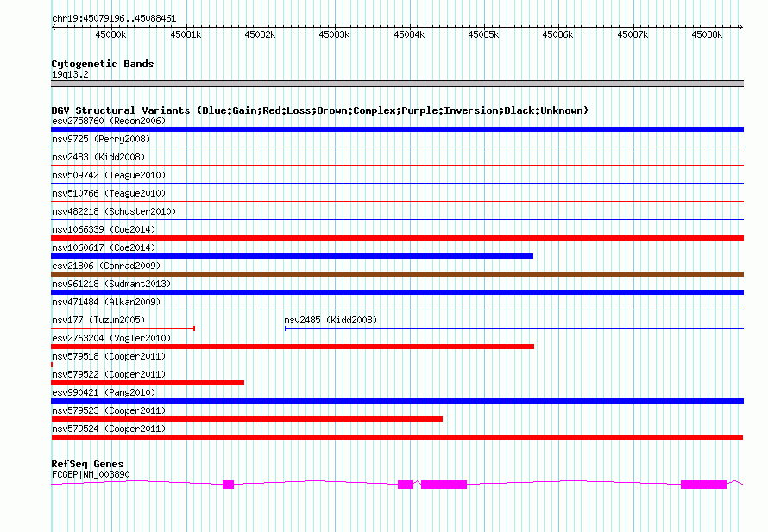
Task: Open the nsv2483 (Kidd2008) variant label
Action: 98,157
